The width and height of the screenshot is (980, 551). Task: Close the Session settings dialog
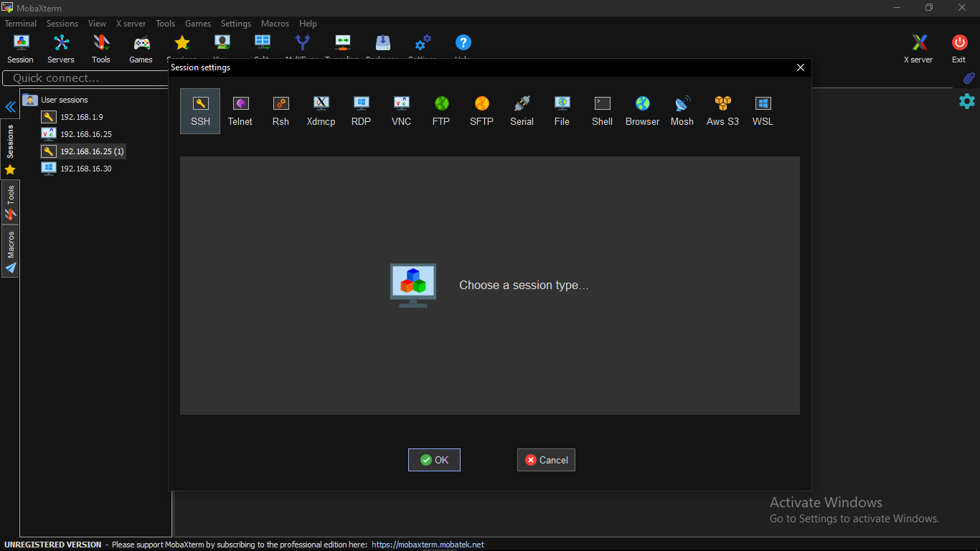[801, 67]
